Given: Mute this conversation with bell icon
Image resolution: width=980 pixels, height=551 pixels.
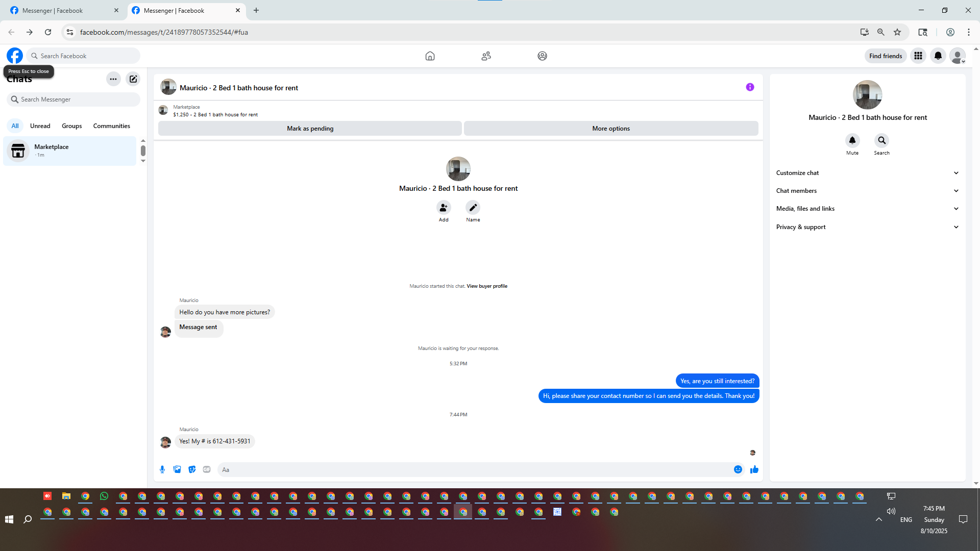Looking at the screenshot, I should 852,140.
